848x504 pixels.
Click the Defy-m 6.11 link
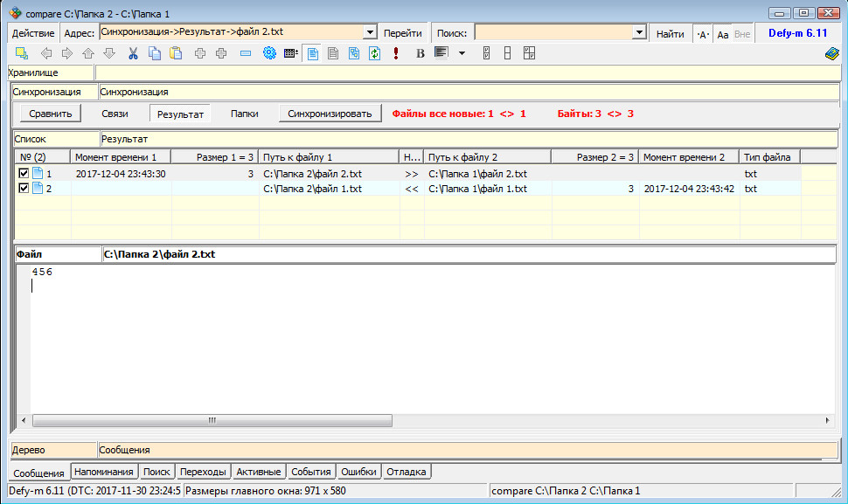point(797,33)
